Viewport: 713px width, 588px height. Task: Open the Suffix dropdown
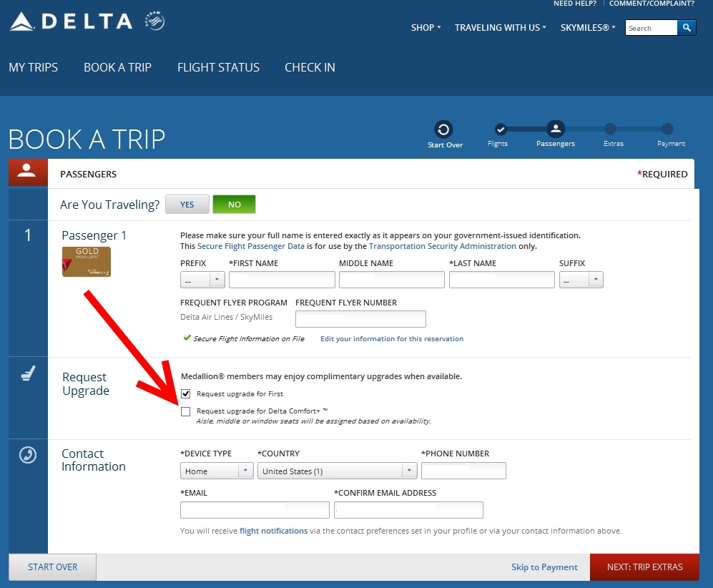click(581, 280)
